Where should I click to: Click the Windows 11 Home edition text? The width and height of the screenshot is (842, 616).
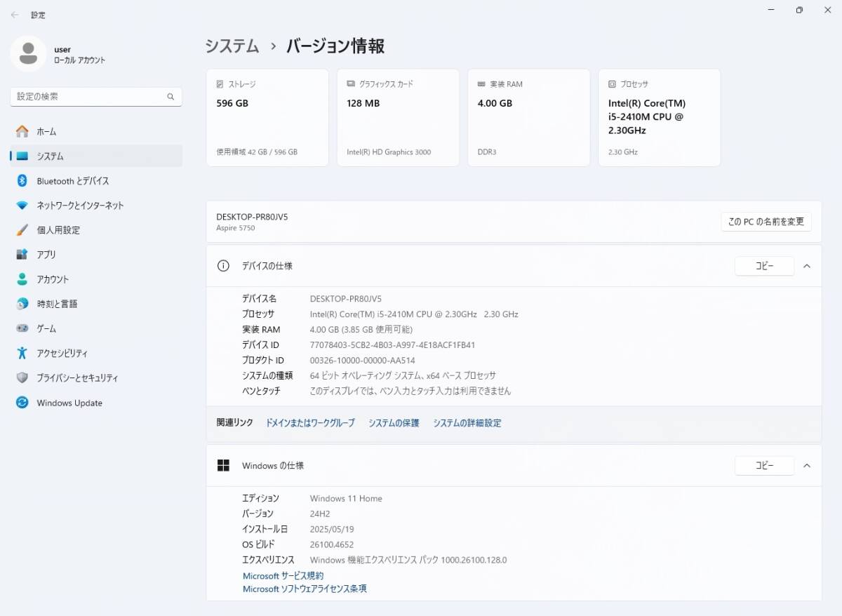pyautogui.click(x=346, y=499)
